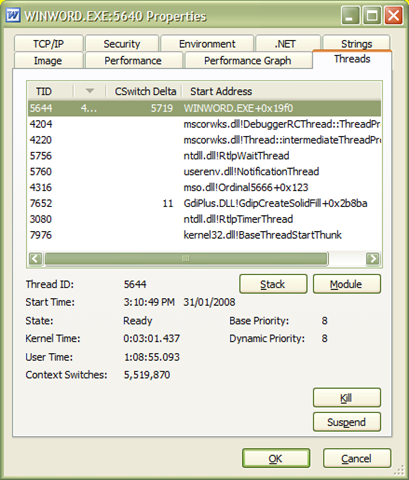The image size is (409, 480).
Task: Click Context Switches value 5,519,870
Action: click(x=147, y=375)
